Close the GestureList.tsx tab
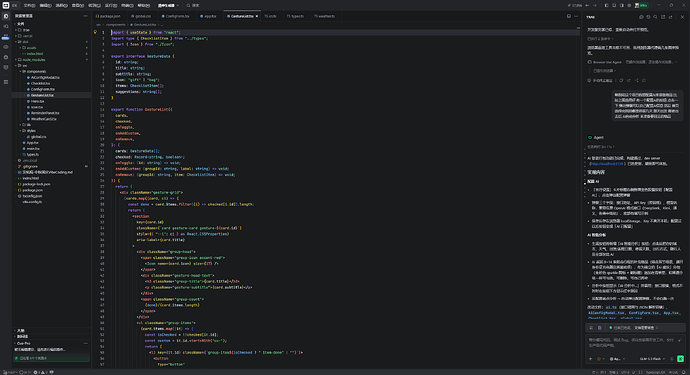 (257, 16)
